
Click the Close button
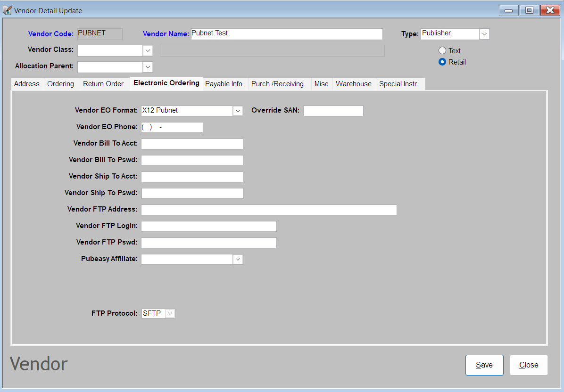click(529, 365)
